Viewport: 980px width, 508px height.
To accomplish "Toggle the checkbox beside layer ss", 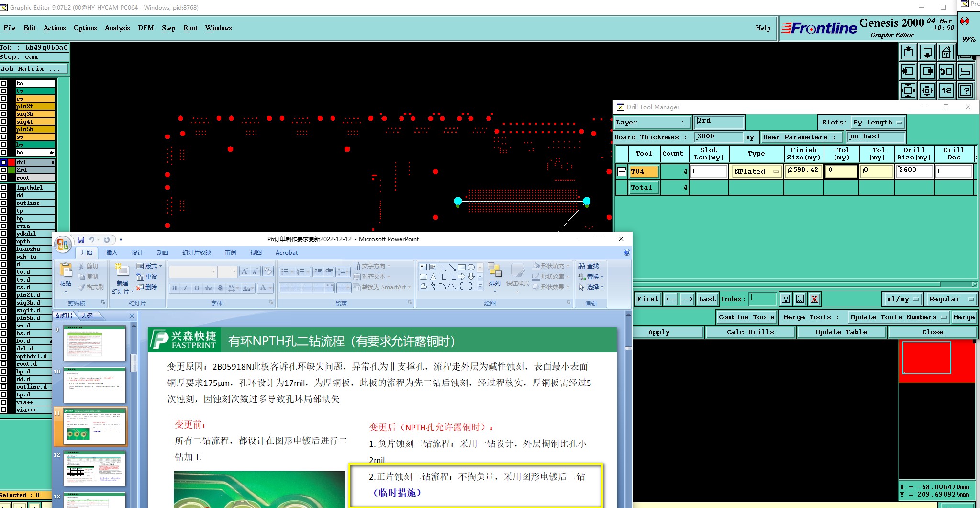I will tap(4, 137).
